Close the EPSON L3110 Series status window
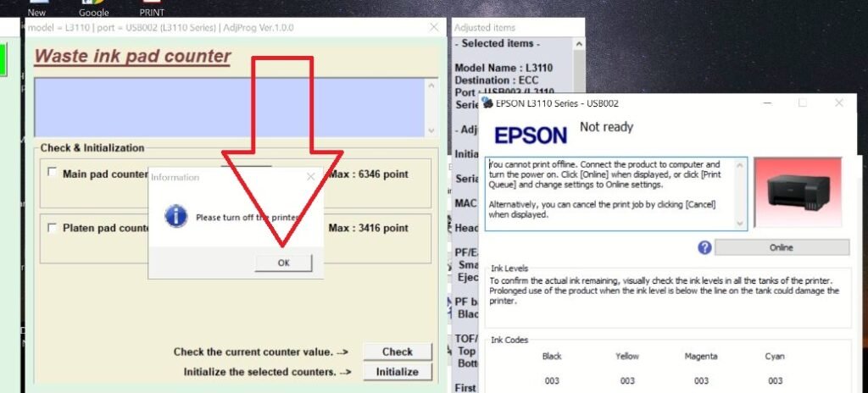Viewport: 868px width, 393px height. 838,103
